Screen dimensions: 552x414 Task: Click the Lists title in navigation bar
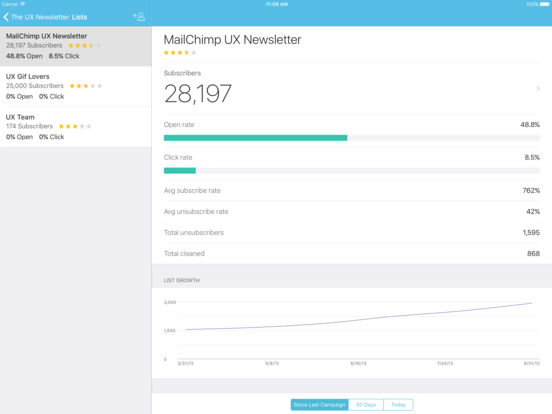pyautogui.click(x=79, y=17)
